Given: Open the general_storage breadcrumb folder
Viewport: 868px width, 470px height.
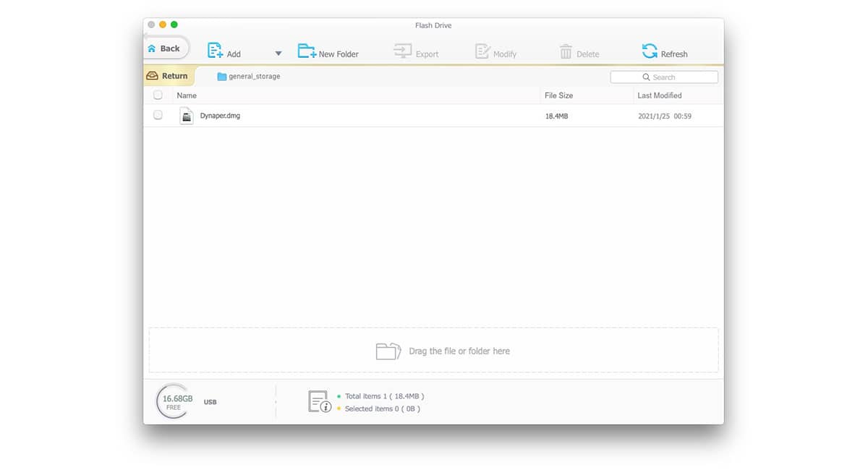Looking at the screenshot, I should coord(249,76).
